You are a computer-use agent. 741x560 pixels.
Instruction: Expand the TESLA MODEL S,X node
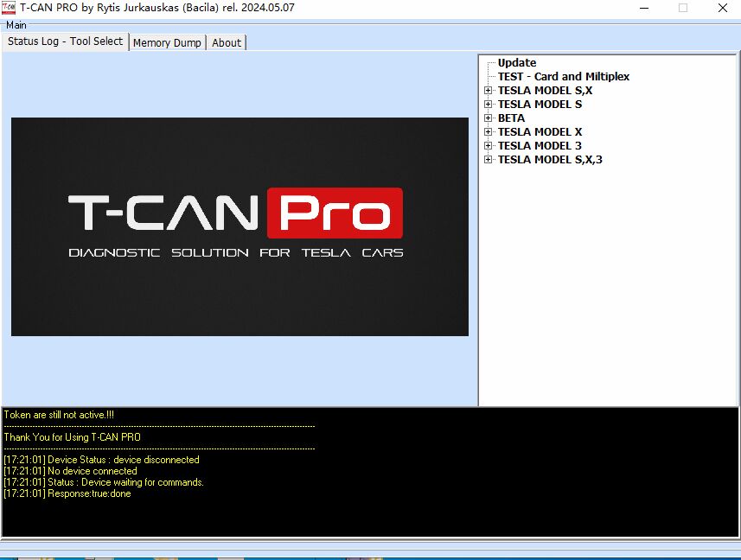pos(489,90)
